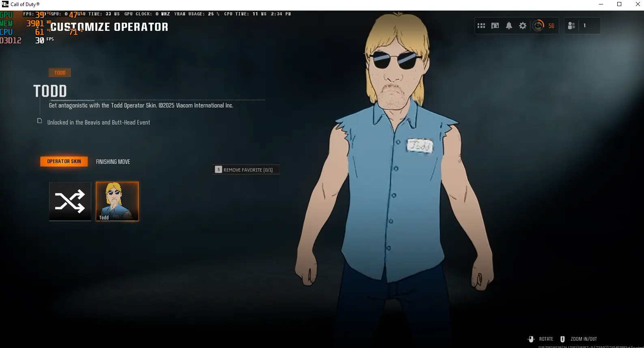Click the mouse Rotate hint icon
644x348 pixels.
point(531,339)
